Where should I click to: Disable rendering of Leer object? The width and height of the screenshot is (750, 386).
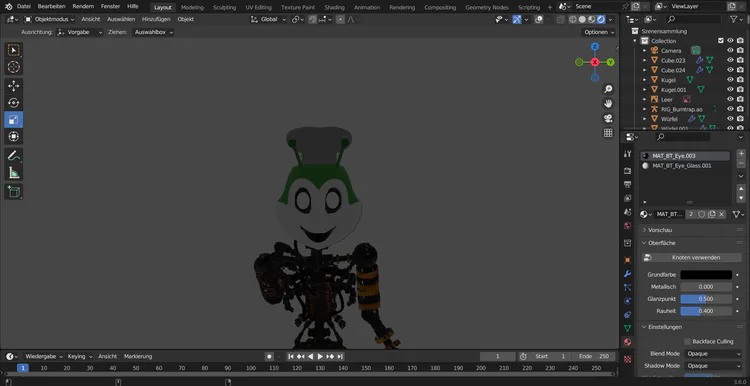[740, 99]
